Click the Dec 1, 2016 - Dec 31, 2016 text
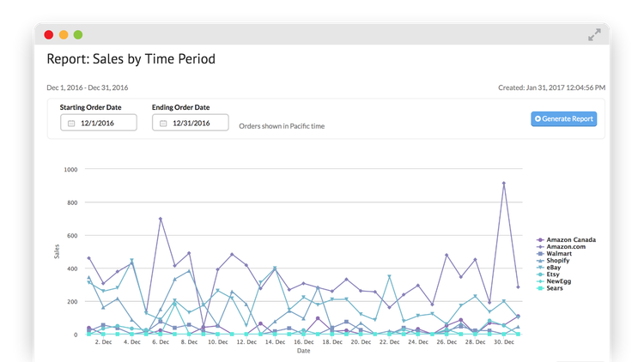 tap(88, 87)
